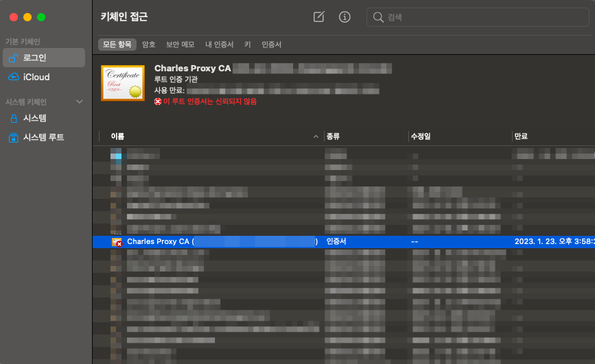The image size is (595, 364).
Task: Click the magnifying glass search icon
Action: [x=378, y=17]
